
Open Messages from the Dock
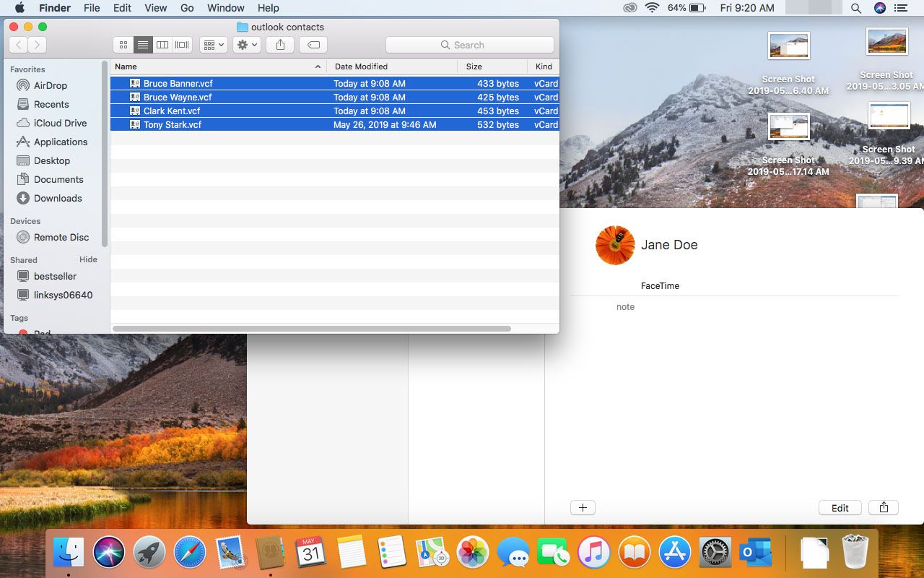pos(514,554)
